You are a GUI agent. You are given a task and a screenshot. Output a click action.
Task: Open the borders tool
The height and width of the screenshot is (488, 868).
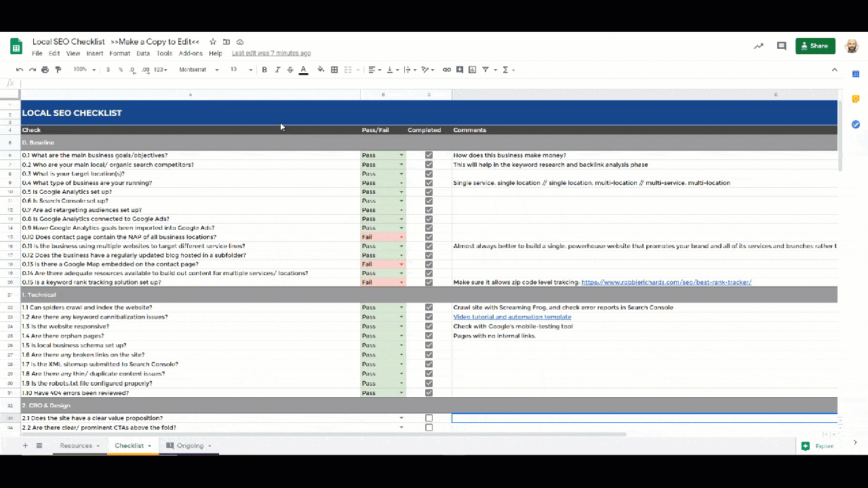click(x=334, y=70)
